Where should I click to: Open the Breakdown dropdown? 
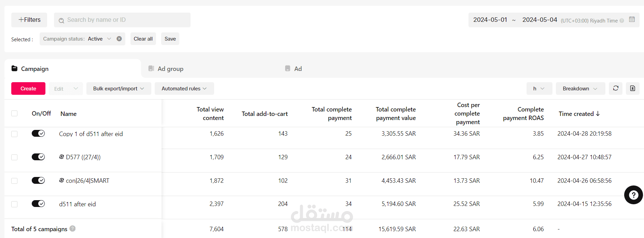[x=580, y=89]
